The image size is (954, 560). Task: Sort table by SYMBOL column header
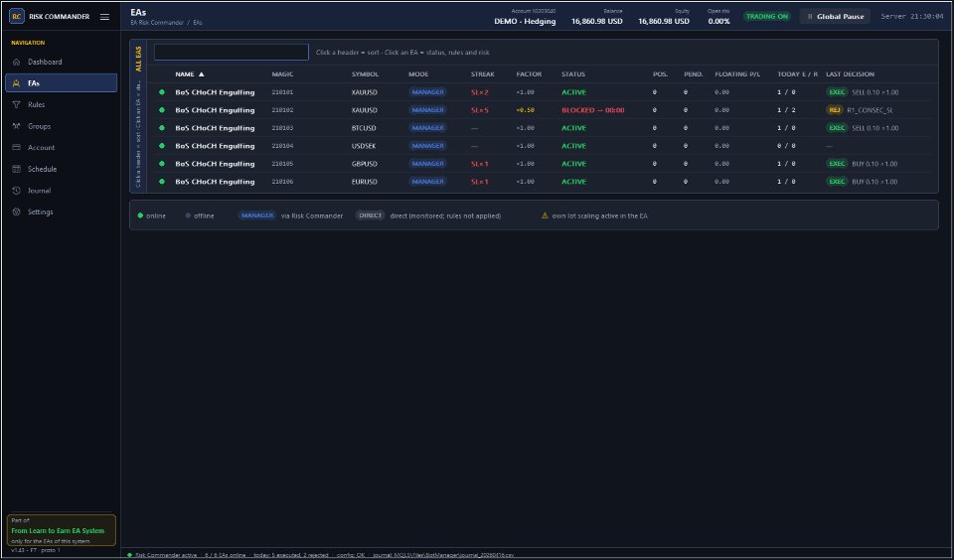click(x=365, y=74)
